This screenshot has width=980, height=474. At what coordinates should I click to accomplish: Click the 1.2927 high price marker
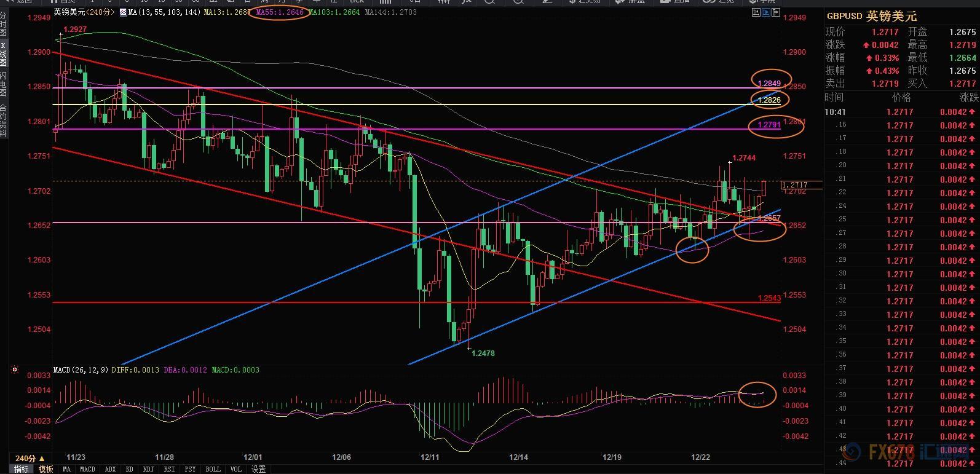74,30
